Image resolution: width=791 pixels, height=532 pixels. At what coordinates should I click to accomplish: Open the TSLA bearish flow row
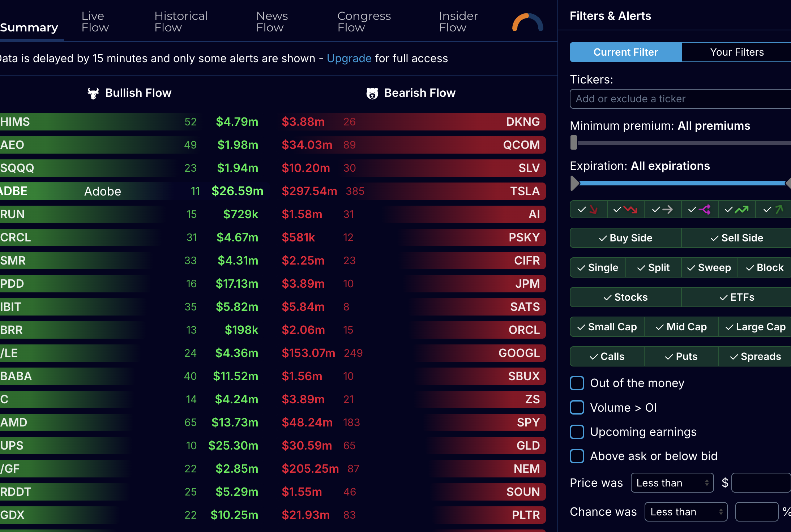[412, 191]
